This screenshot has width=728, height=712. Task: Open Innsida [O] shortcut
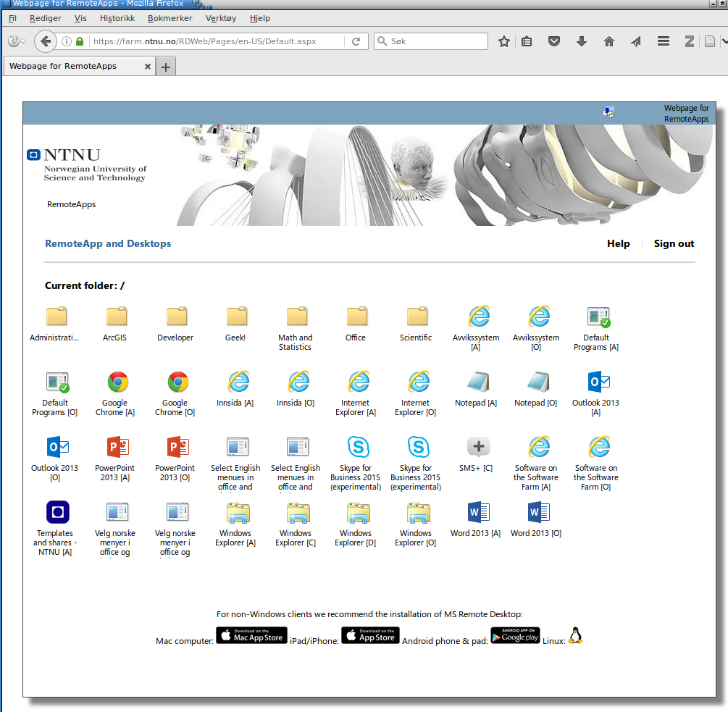[x=298, y=382]
